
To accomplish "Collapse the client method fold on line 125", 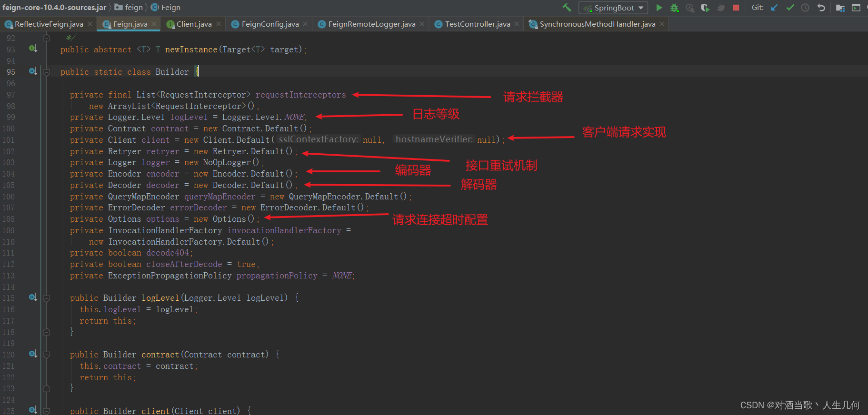I will click(x=47, y=411).
